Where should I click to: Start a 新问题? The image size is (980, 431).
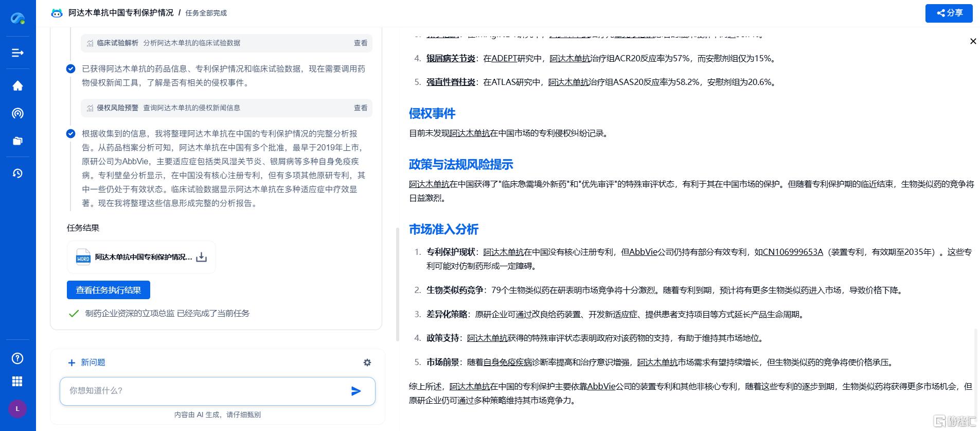(x=86, y=363)
